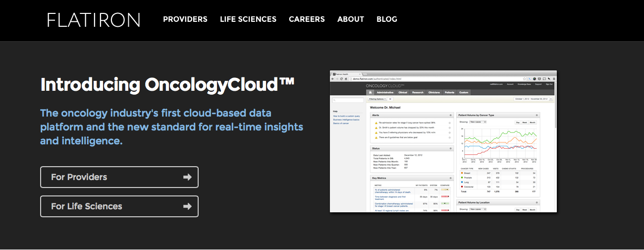The image size is (644, 250).
Task: Click the back arrow in screenshot's browser
Action: pyautogui.click(x=332, y=79)
